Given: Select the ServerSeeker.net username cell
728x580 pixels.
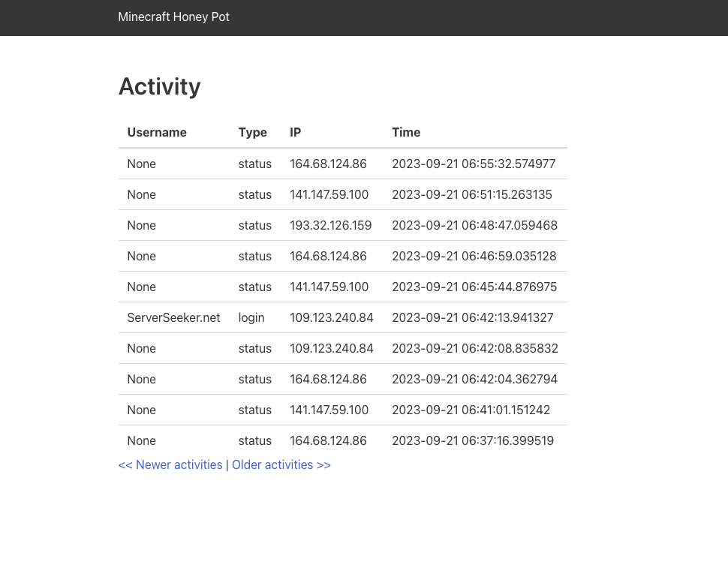Looking at the screenshot, I should [173, 317].
